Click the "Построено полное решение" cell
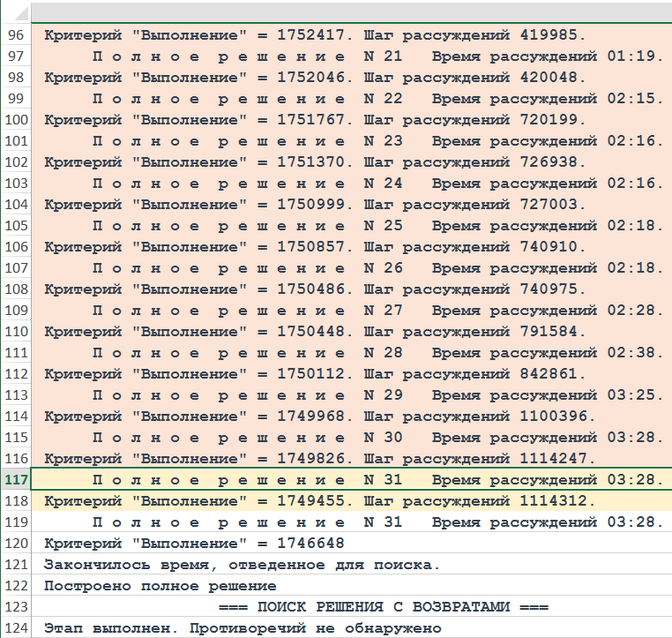672x638 pixels. pos(161,586)
